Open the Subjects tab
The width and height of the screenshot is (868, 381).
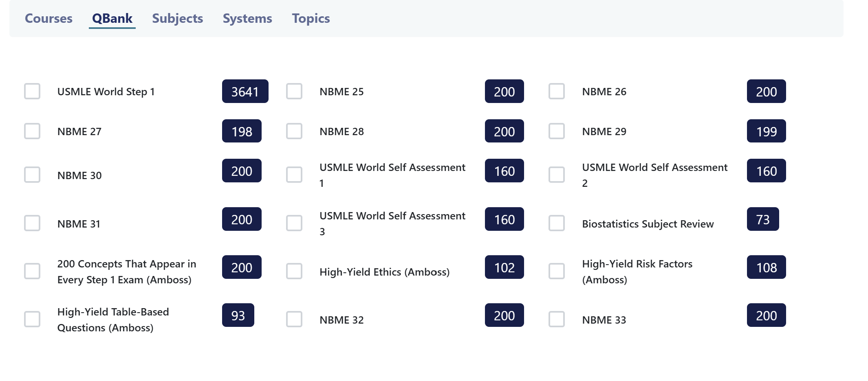177,18
